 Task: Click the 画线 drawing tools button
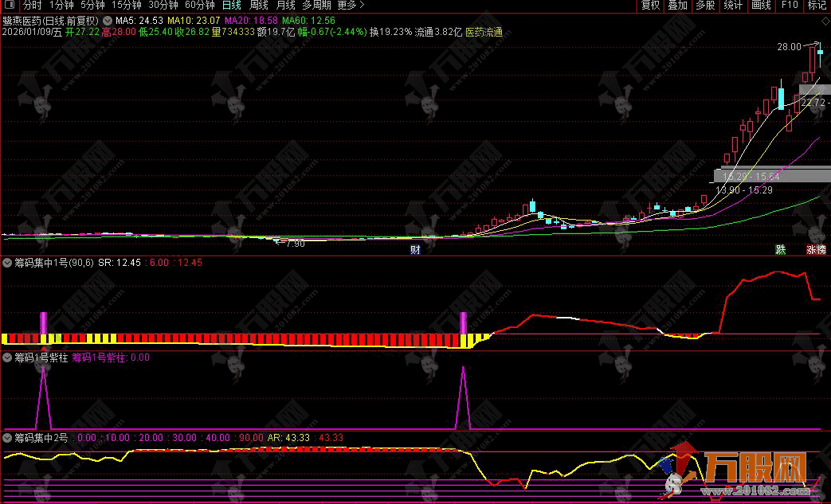coord(761,5)
